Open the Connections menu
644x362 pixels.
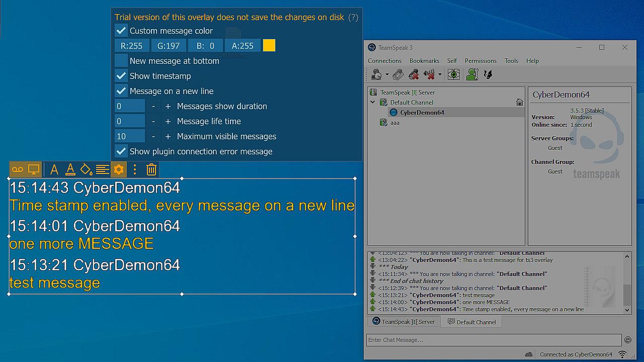tap(384, 61)
